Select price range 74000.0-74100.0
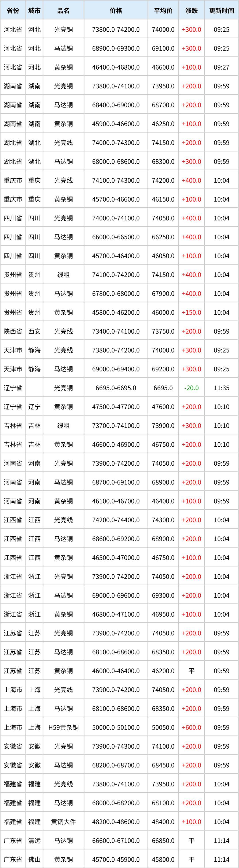Viewport: 239px width, 868px height. (116, 218)
